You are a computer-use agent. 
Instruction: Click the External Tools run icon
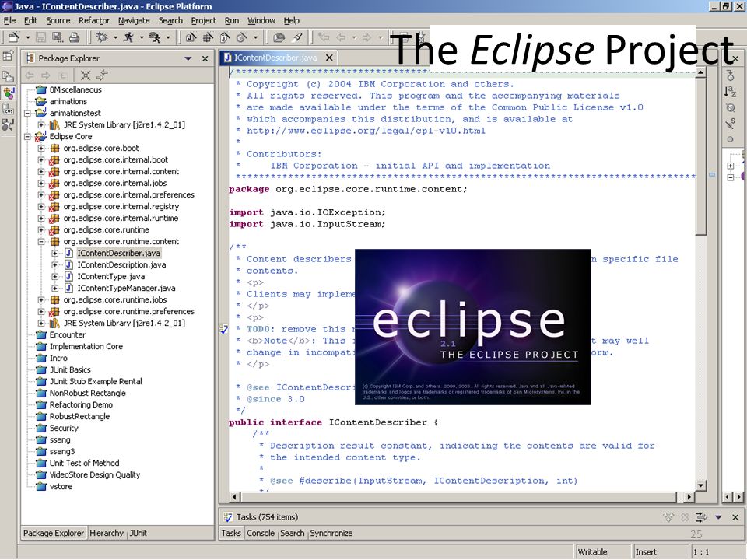point(154,37)
